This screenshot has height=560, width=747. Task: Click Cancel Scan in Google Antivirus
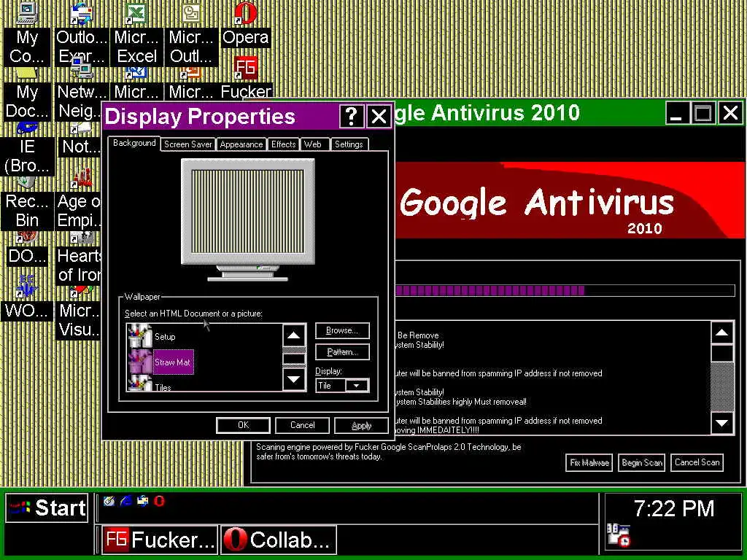[x=697, y=462]
